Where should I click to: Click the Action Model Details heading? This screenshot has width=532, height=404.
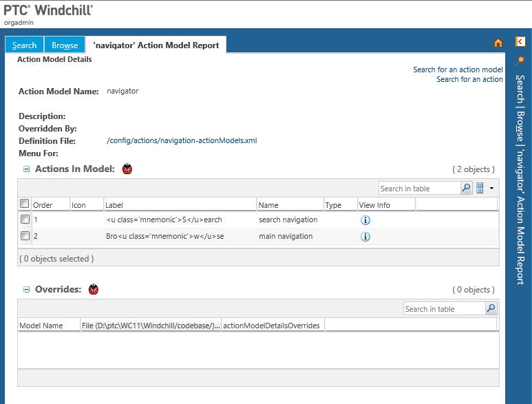(x=54, y=59)
